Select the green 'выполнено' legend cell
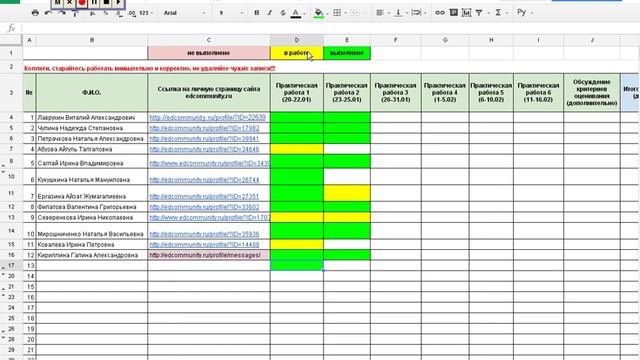 coord(347,53)
